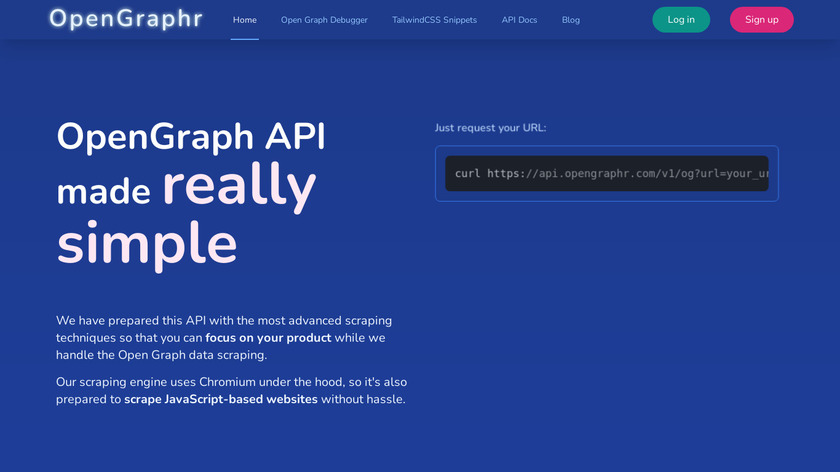Viewport: 840px width, 472px height.
Task: Click the 'OpenGraph API' heading text
Action: pos(191,136)
